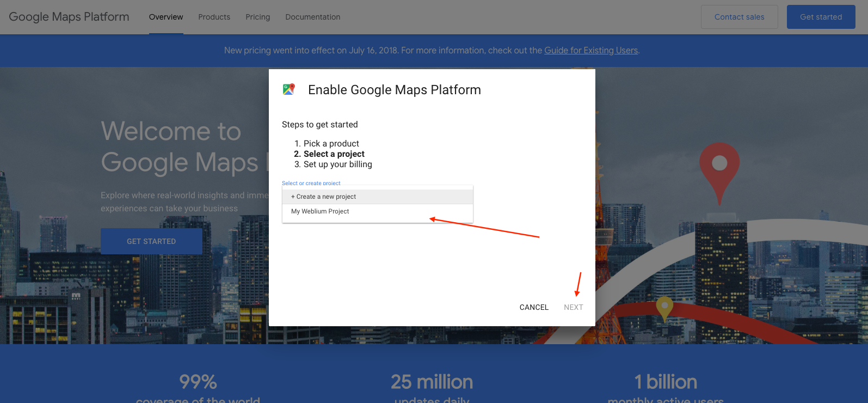Click the Google Maps Platform logo
Viewport: 868px width, 403px height.
click(x=69, y=17)
